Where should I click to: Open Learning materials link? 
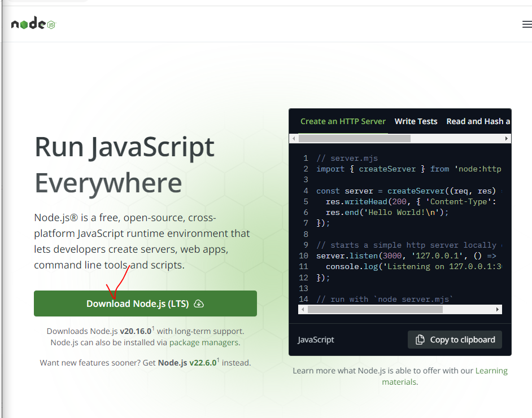(x=444, y=376)
